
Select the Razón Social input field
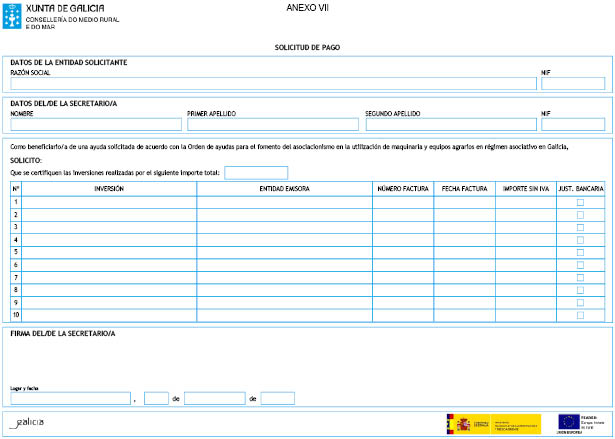pyautogui.click(x=273, y=84)
